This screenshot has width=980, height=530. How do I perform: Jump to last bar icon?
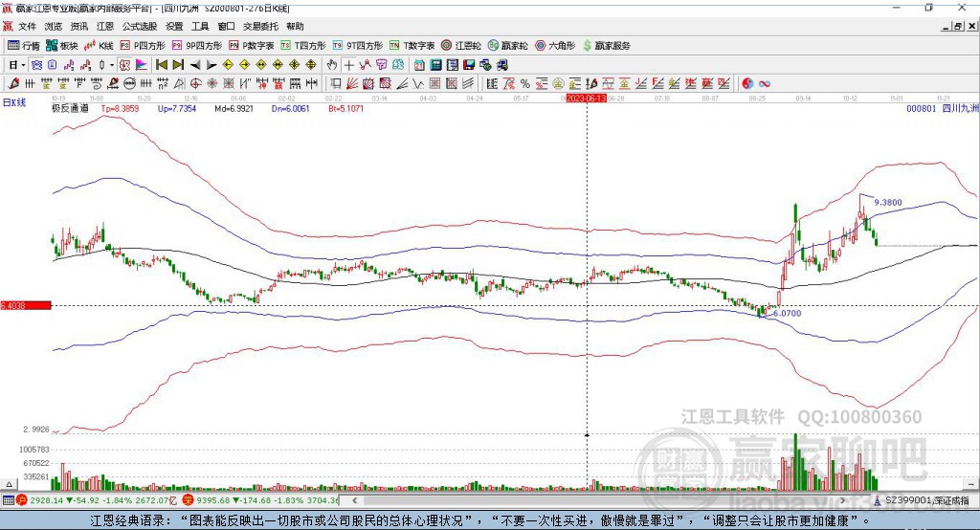178,65
